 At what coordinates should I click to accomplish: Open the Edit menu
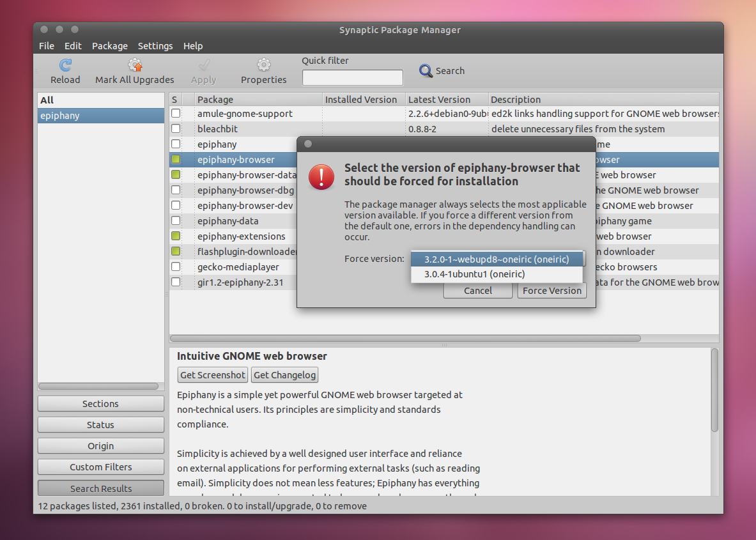point(73,46)
